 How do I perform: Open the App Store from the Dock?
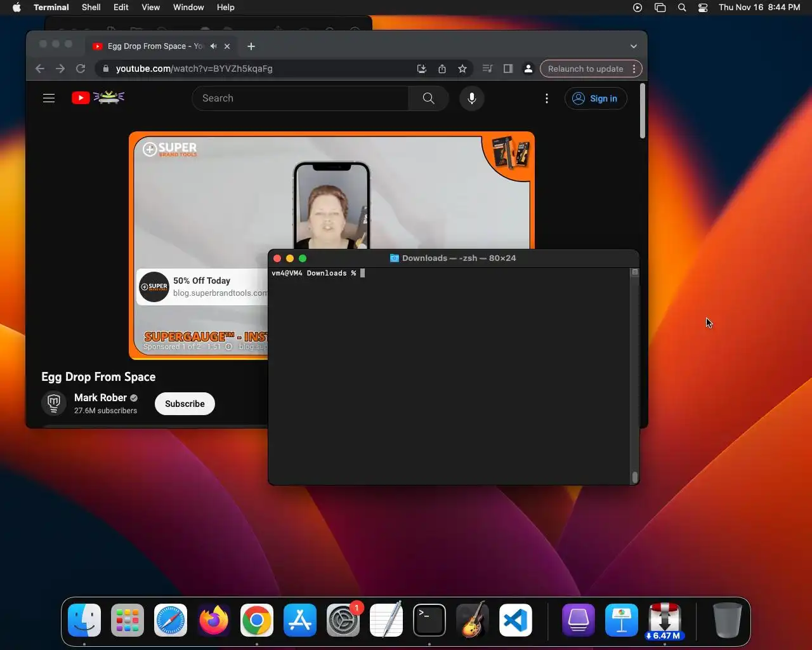pyautogui.click(x=300, y=620)
